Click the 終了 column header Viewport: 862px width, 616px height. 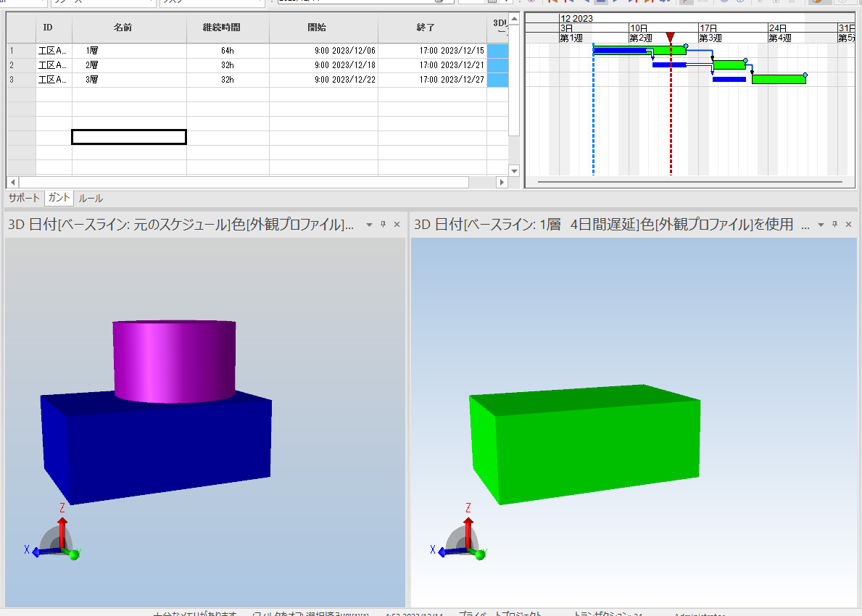click(x=432, y=28)
